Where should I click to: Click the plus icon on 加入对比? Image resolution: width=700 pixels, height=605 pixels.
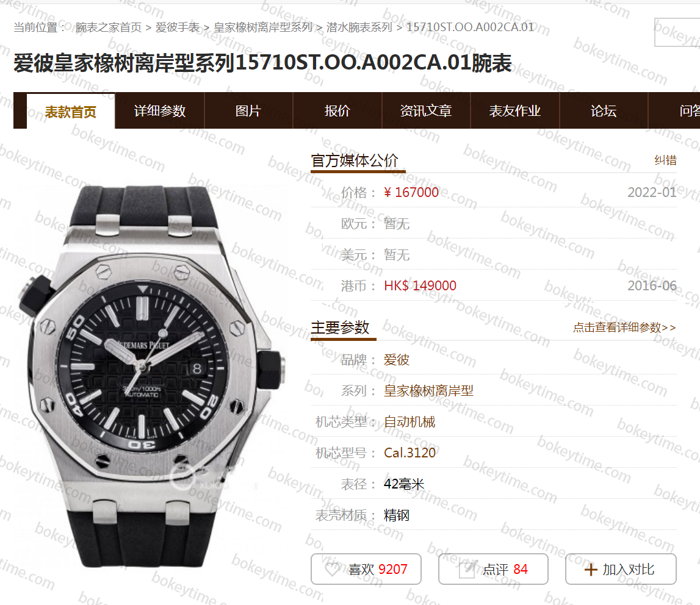[591, 570]
